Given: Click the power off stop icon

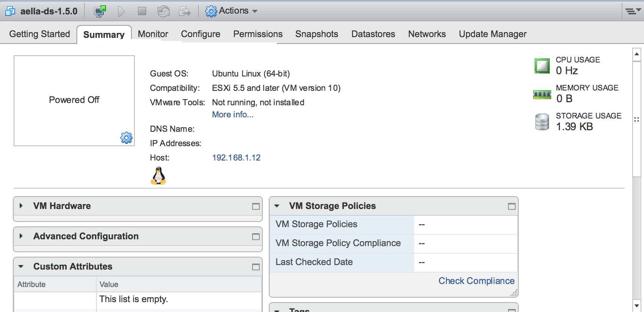Looking at the screenshot, I should (142, 11).
